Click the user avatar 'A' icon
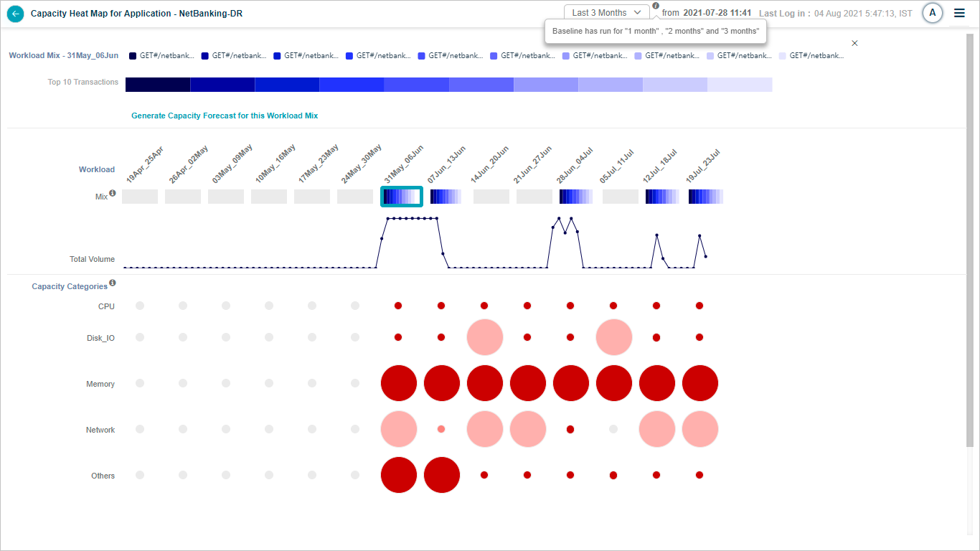The width and height of the screenshot is (980, 551). pos(932,13)
